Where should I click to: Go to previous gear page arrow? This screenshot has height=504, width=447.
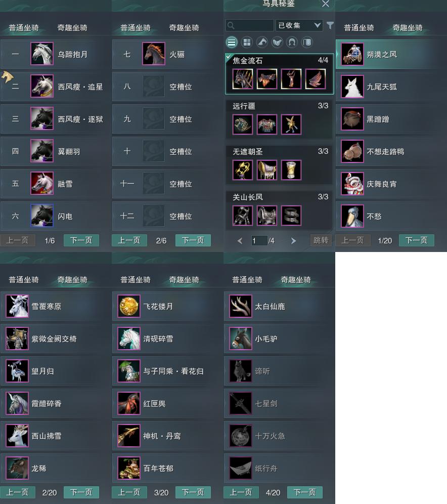click(240, 241)
